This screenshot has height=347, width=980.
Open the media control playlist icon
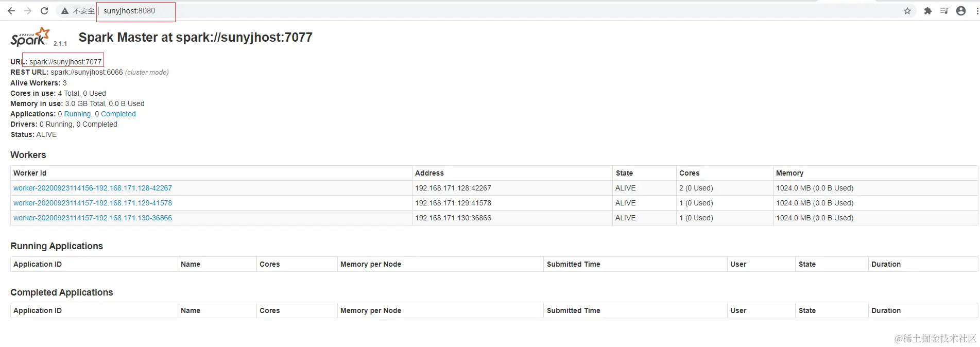944,11
